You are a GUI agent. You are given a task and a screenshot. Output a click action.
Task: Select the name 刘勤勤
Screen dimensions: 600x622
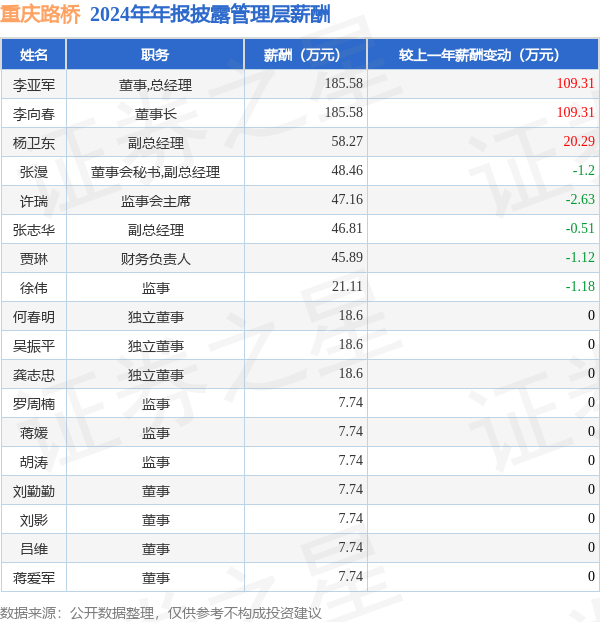coord(34,491)
